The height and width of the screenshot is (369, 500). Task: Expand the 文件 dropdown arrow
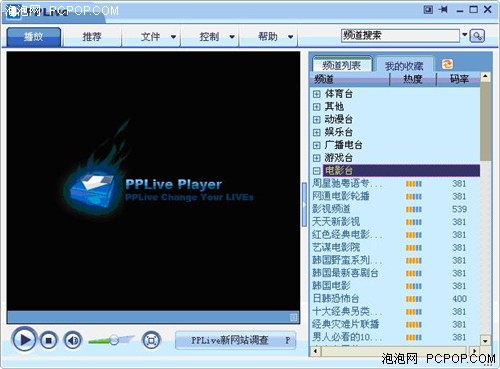point(173,37)
